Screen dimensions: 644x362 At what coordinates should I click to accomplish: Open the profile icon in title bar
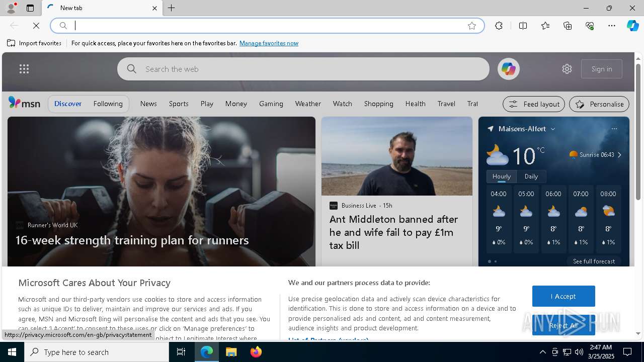click(11, 8)
